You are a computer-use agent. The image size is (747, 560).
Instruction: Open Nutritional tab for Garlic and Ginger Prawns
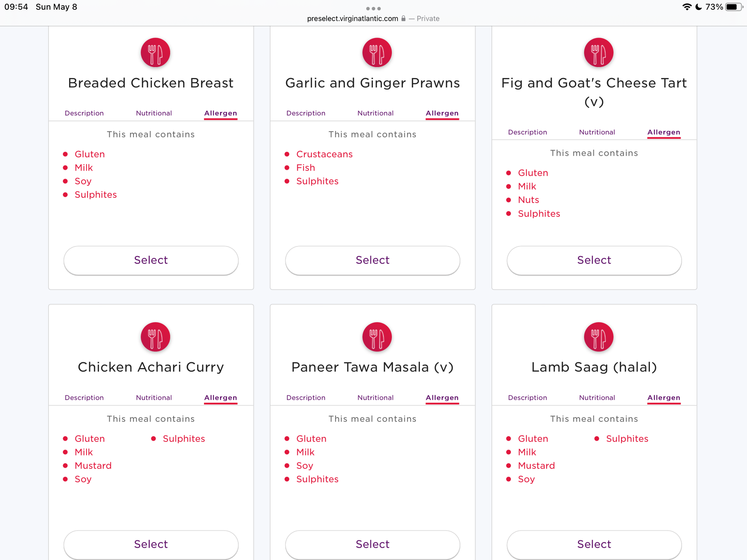click(x=375, y=113)
